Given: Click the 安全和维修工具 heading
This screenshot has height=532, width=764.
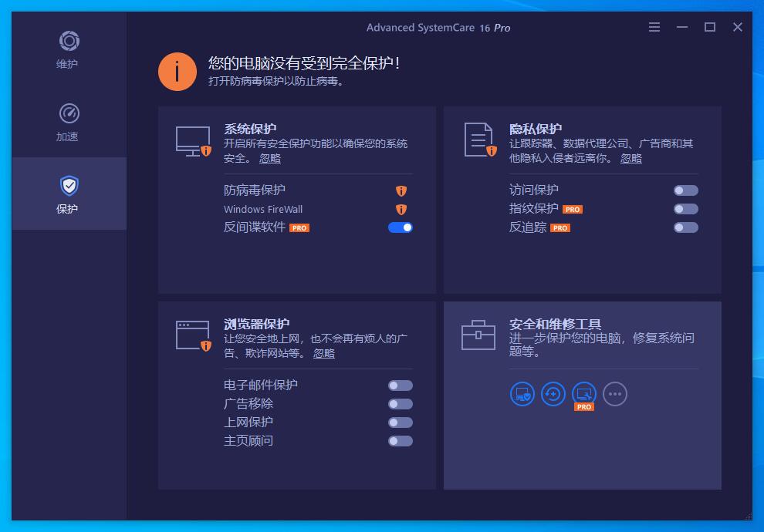Looking at the screenshot, I should (x=555, y=324).
